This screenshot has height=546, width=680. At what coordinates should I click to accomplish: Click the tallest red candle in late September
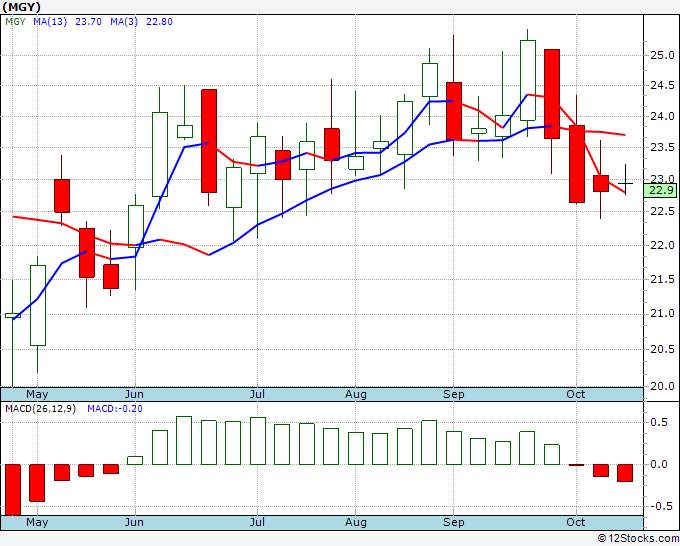click(x=552, y=94)
